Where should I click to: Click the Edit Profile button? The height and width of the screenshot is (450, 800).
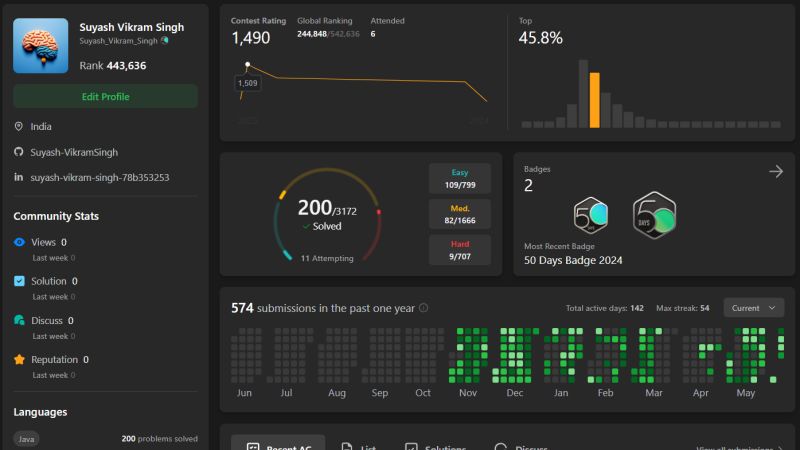[106, 96]
